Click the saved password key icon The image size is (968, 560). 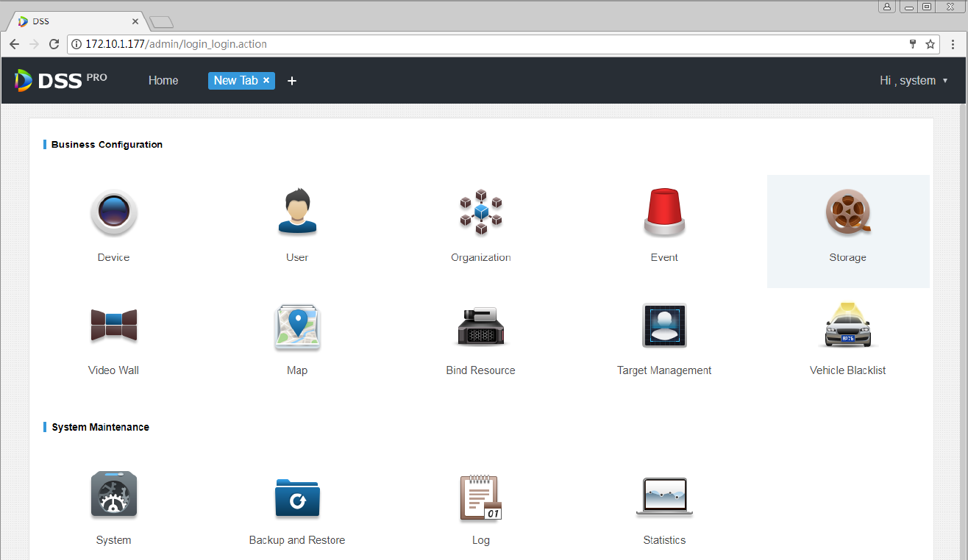click(x=913, y=44)
